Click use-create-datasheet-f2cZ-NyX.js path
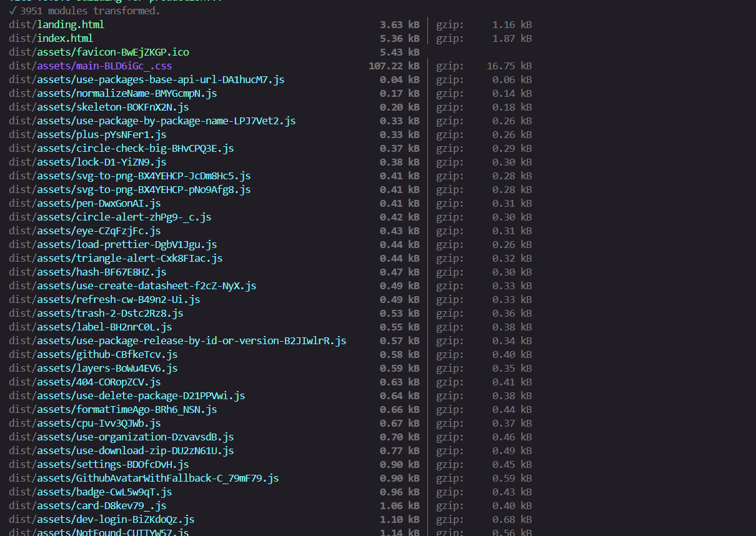The image size is (756, 536). 132,285
